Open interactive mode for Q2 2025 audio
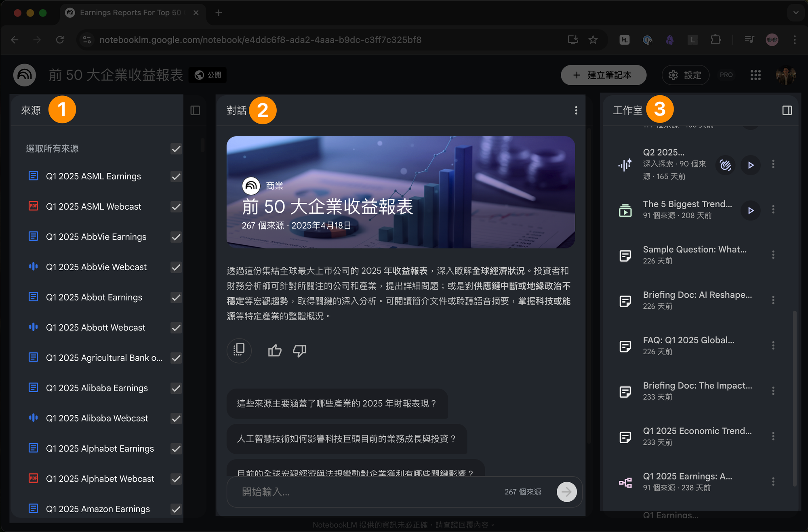Image resolution: width=808 pixels, height=532 pixels. [x=726, y=165]
